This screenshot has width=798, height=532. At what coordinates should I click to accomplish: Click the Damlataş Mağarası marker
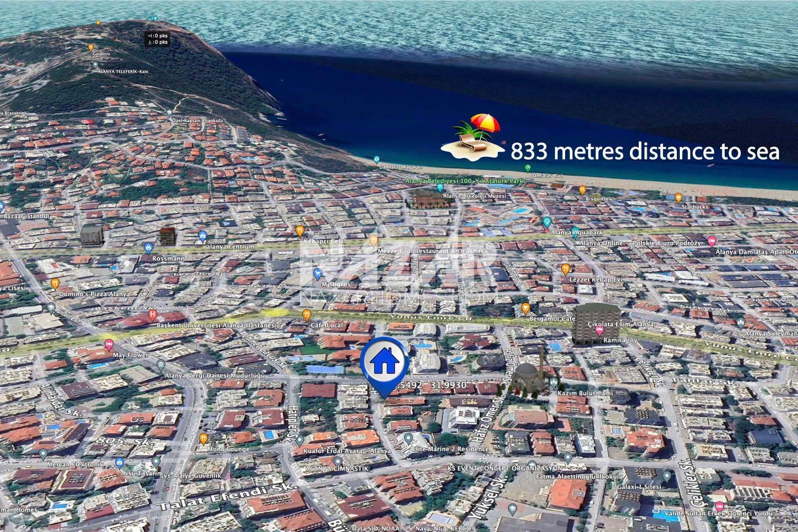378,160
